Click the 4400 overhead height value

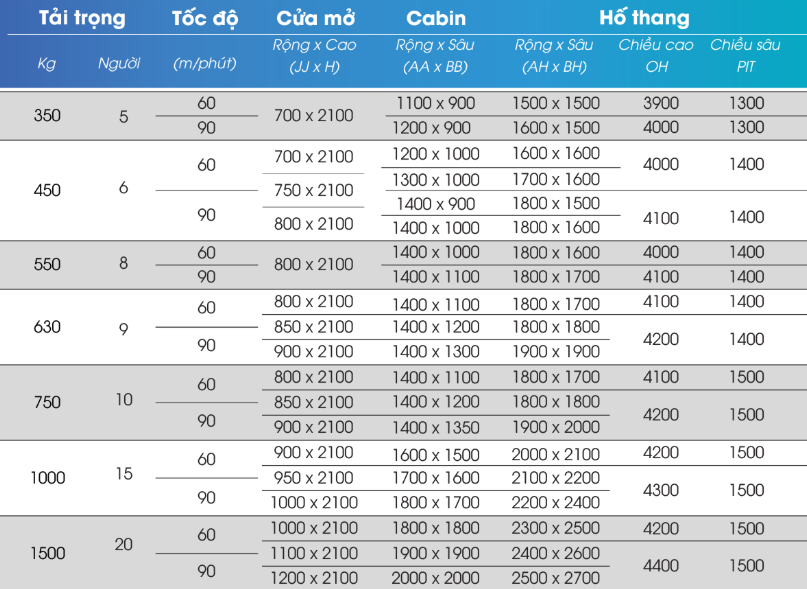coord(661,566)
